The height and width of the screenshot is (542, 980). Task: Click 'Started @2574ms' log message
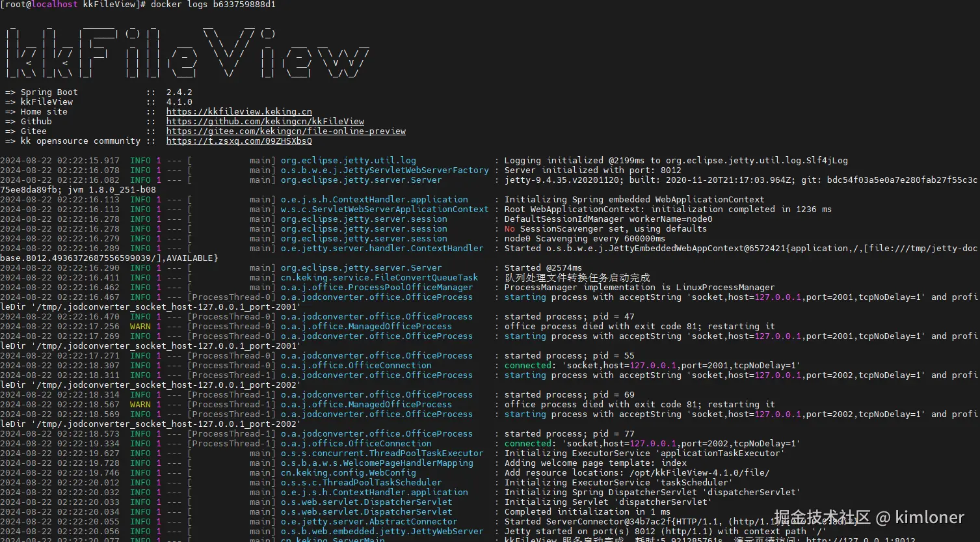[x=544, y=268]
